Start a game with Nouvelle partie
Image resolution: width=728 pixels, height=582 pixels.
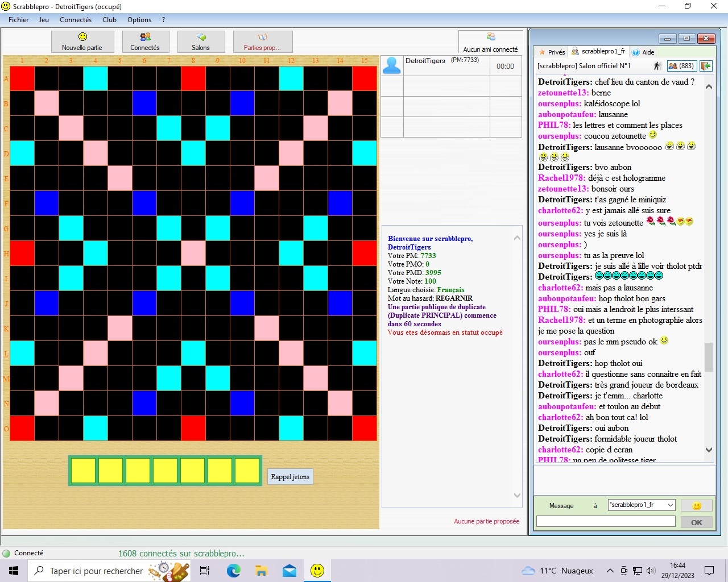(82, 41)
